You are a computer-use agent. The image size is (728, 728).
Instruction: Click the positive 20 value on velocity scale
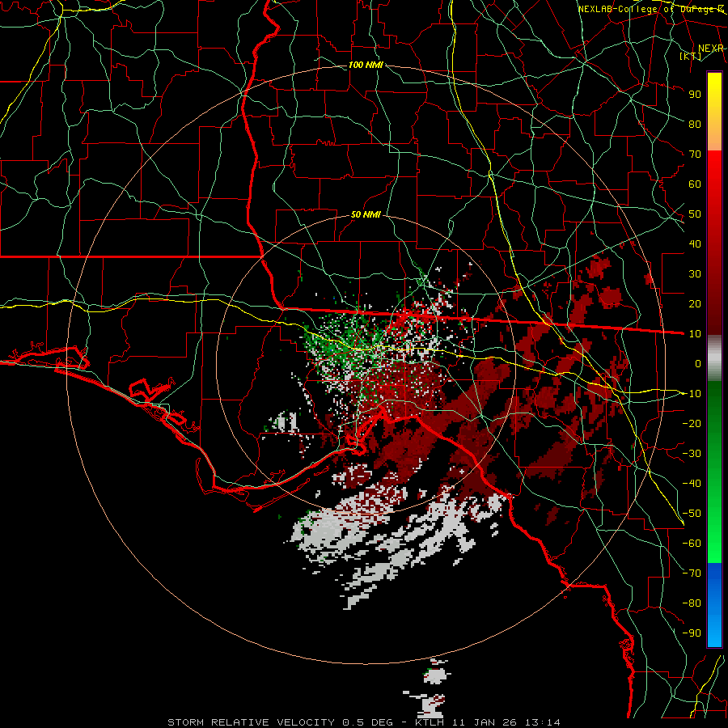(x=695, y=303)
